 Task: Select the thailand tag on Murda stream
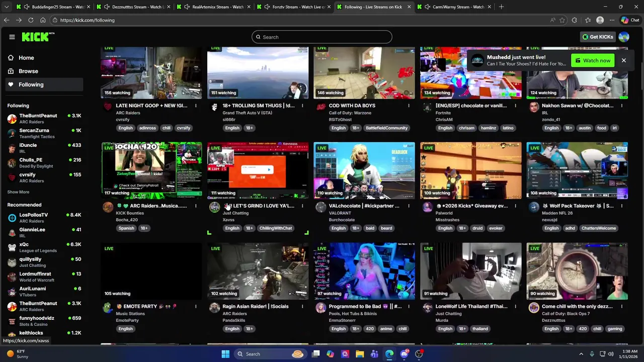[480, 329]
